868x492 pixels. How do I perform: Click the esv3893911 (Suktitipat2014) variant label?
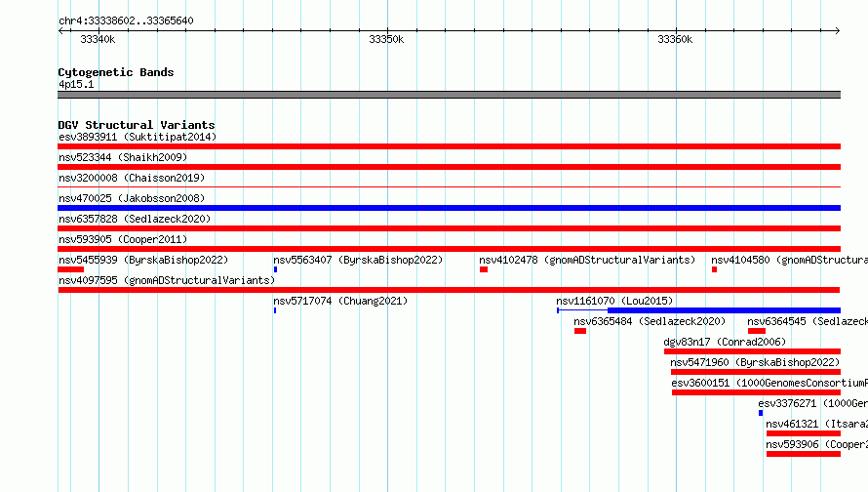(138, 137)
